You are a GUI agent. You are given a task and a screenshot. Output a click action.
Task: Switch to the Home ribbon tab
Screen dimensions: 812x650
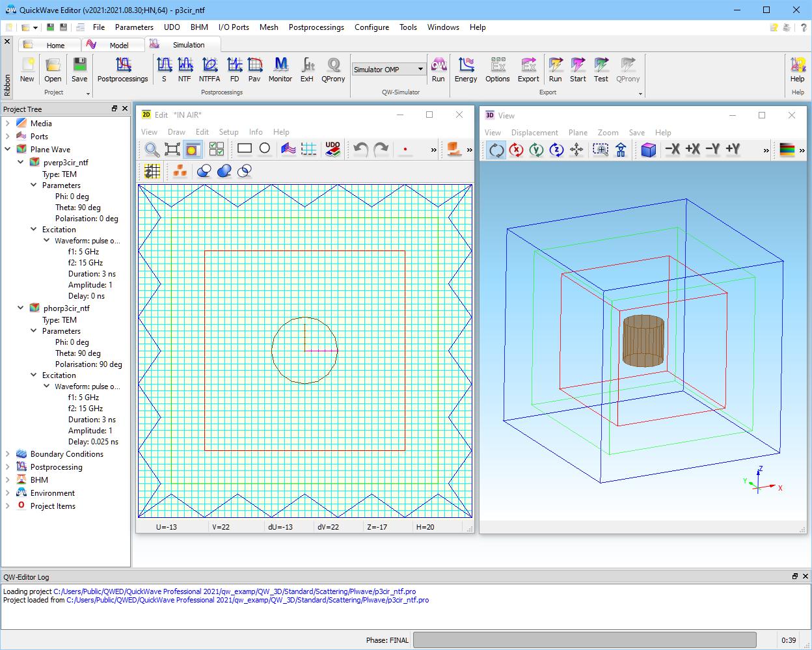(49, 45)
